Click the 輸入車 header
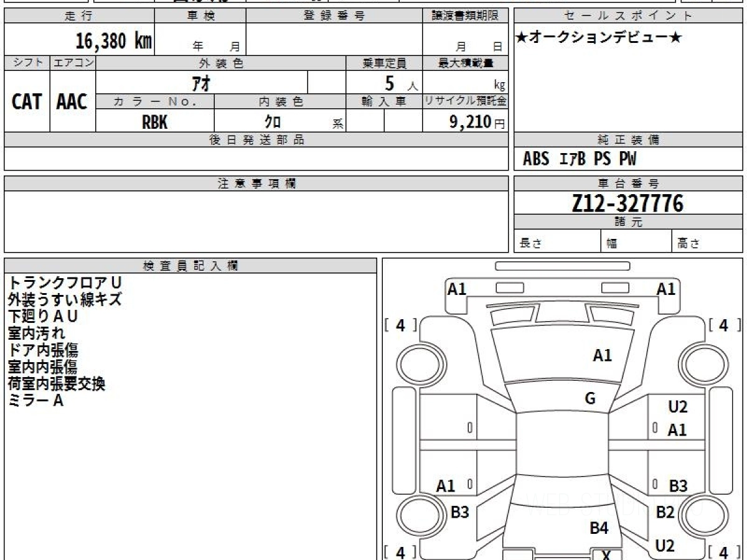The width and height of the screenshot is (747, 560). tap(384, 101)
